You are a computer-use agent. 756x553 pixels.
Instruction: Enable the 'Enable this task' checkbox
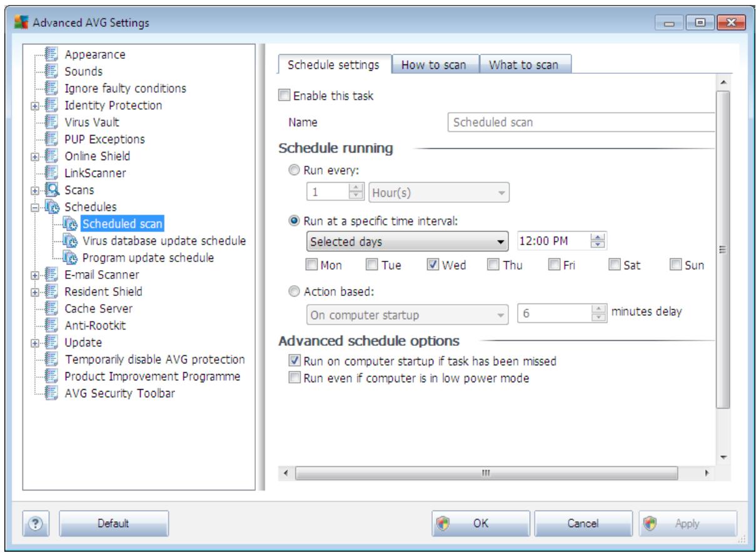pos(284,96)
